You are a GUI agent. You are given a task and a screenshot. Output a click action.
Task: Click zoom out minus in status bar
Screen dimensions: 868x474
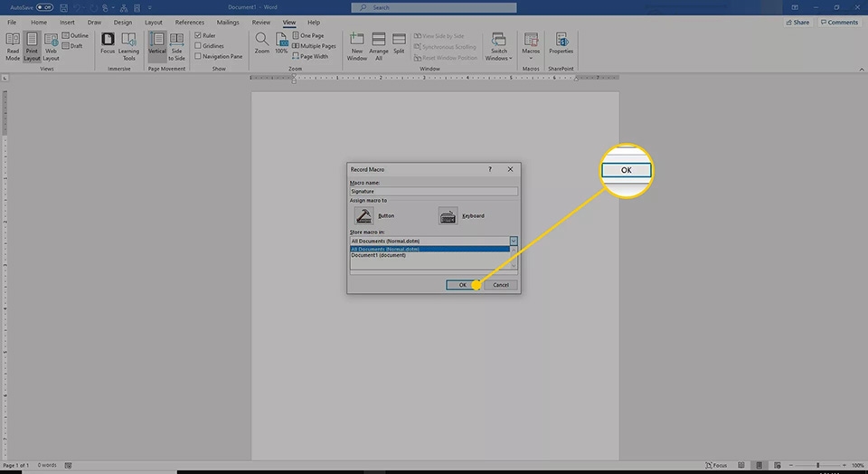click(790, 465)
